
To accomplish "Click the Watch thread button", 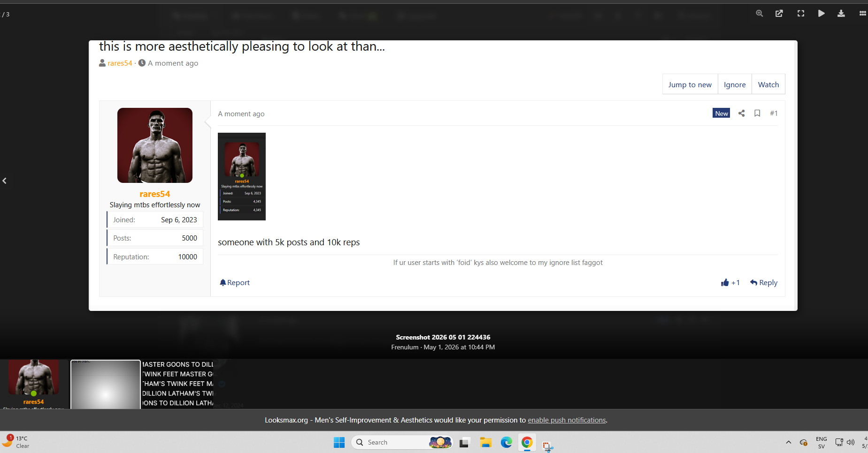I will [x=768, y=84].
